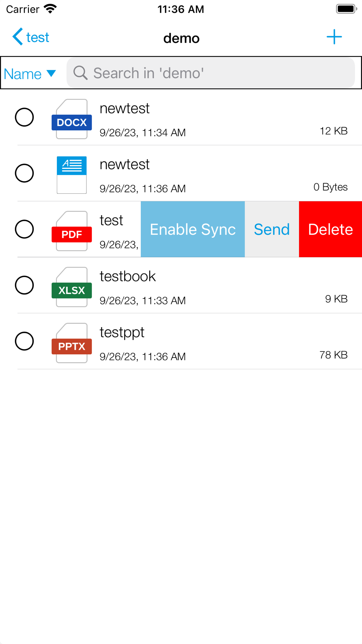This screenshot has width=362, height=644.
Task: Open the Name sort dropdown
Action: [x=30, y=74]
